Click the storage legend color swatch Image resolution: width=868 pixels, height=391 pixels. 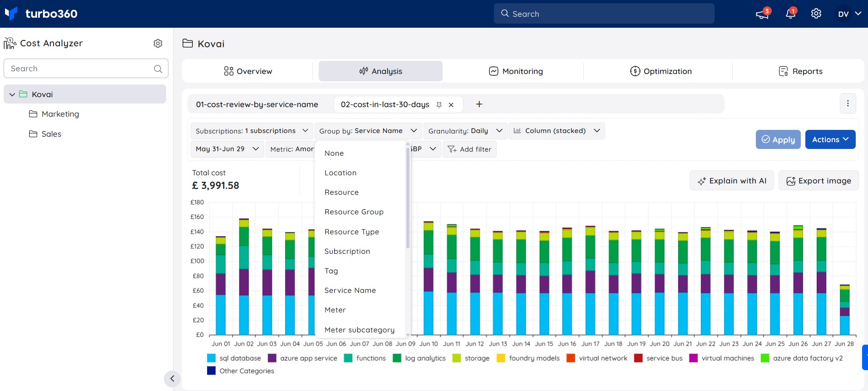point(457,358)
